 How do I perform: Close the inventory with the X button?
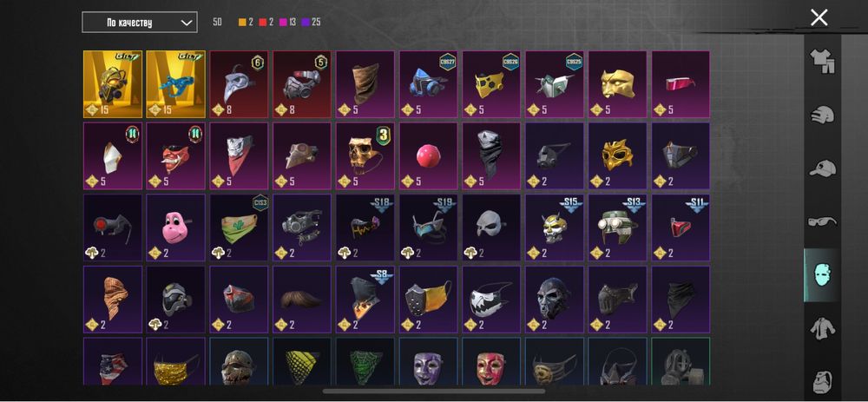click(819, 17)
